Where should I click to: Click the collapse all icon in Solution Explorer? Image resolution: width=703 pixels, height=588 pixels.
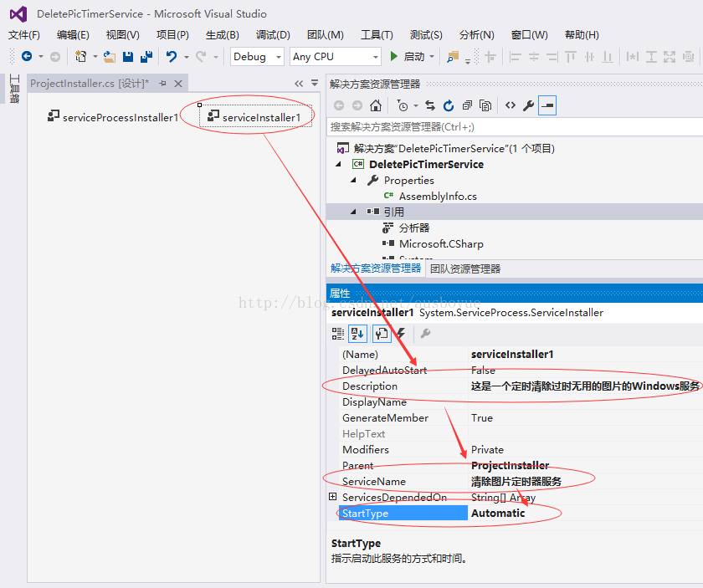tap(467, 105)
